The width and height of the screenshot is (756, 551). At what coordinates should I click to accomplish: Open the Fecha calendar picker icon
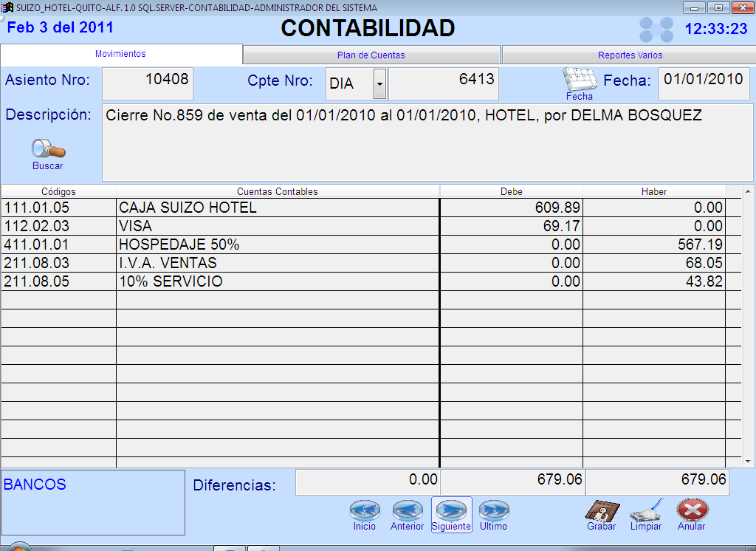pos(579,80)
